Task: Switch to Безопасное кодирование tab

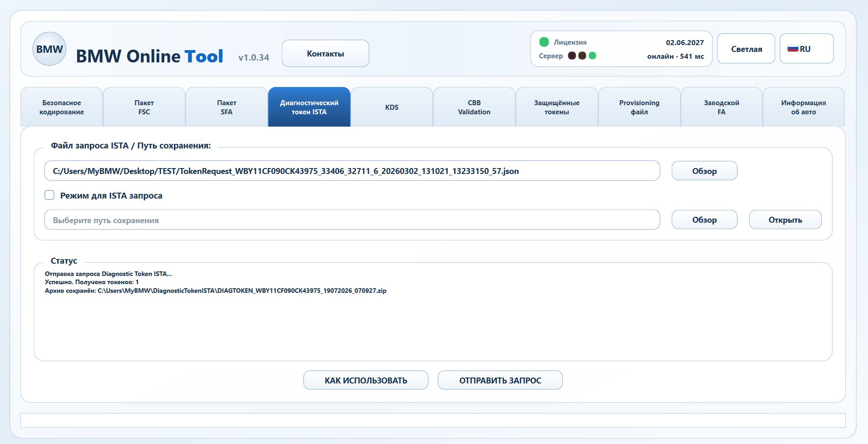Action: point(61,107)
